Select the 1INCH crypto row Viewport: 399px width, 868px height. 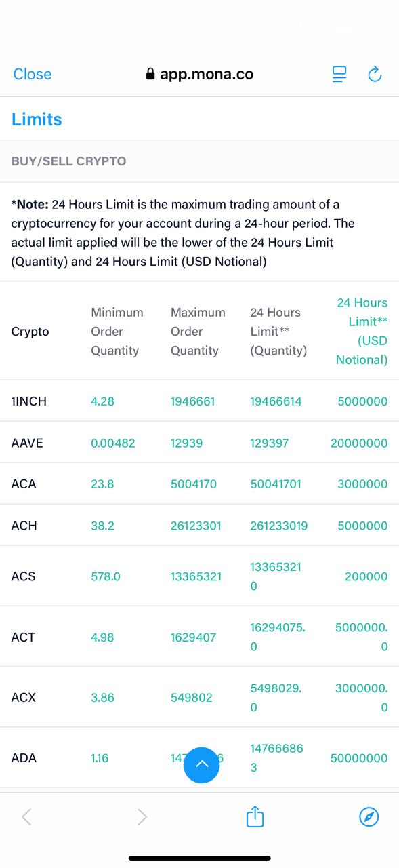pyautogui.click(x=199, y=401)
